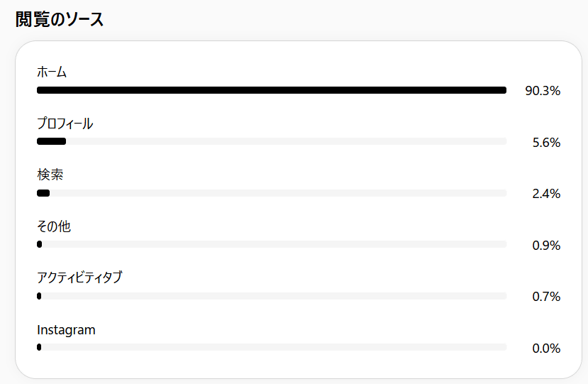
Task: Click the filled portion of プロフィール bar
Action: (x=51, y=141)
